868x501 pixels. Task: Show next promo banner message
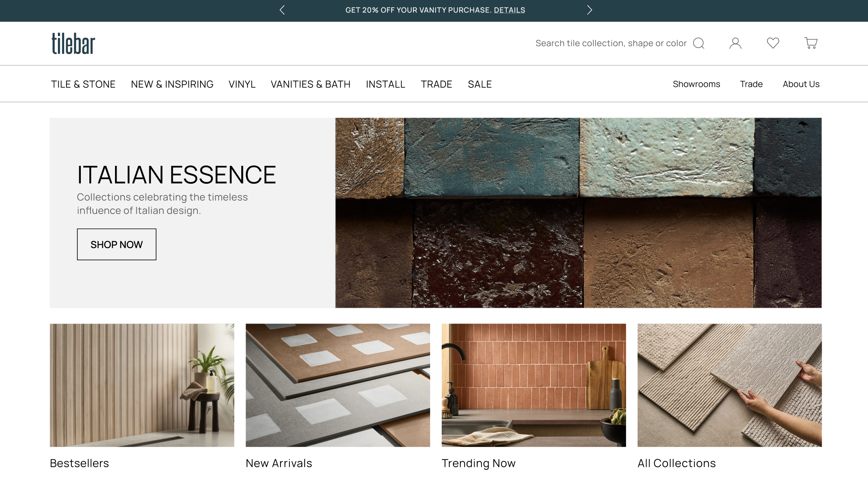589,10
